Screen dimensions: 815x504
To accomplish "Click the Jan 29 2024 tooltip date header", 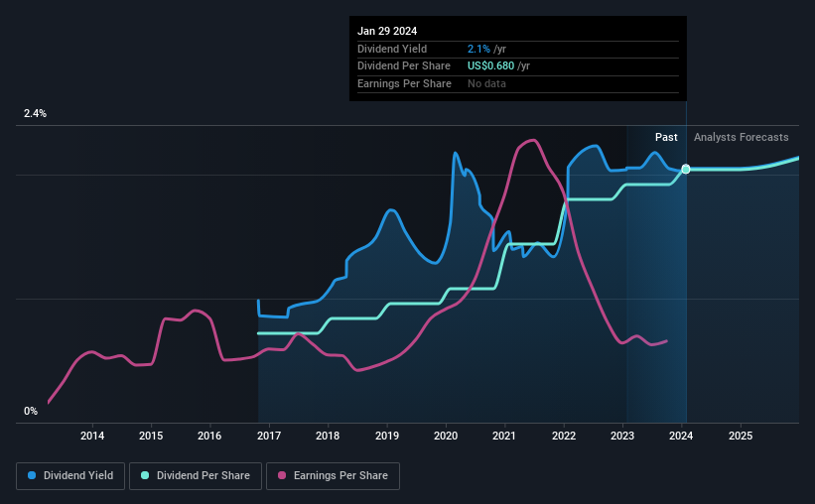I will pyautogui.click(x=387, y=31).
